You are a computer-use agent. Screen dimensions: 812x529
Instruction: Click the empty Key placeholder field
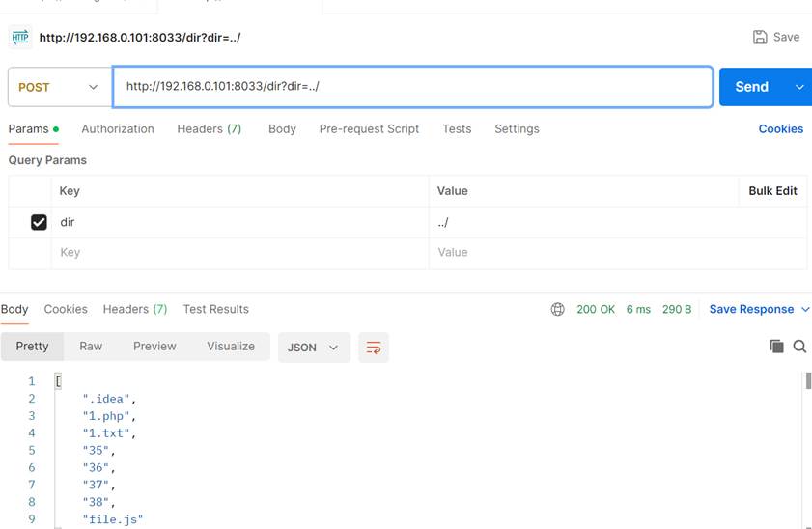240,253
